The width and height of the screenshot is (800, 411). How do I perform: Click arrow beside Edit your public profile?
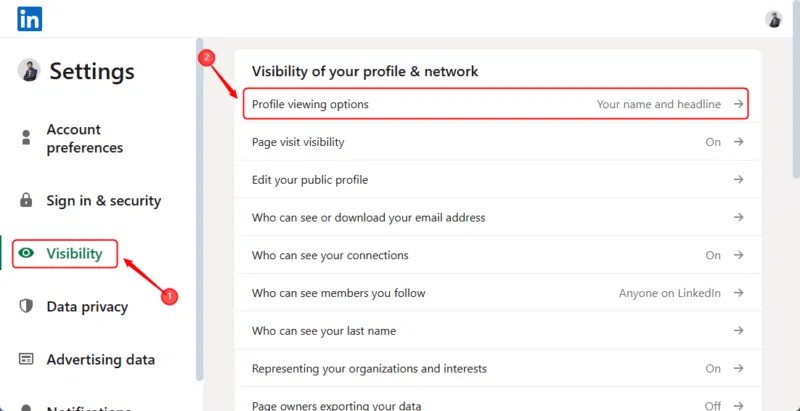(738, 180)
